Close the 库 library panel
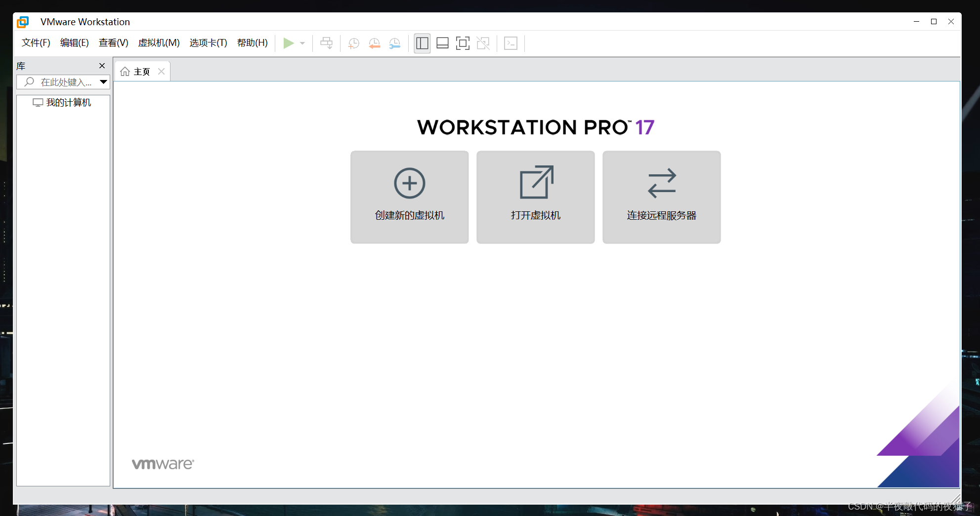This screenshot has height=516, width=980. point(102,66)
